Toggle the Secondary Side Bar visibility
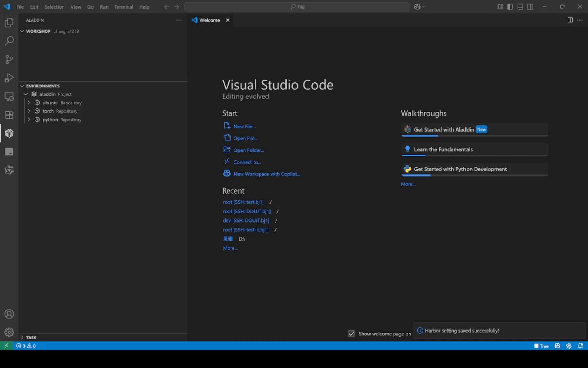Screen dimensions: 588x368 click(530, 7)
